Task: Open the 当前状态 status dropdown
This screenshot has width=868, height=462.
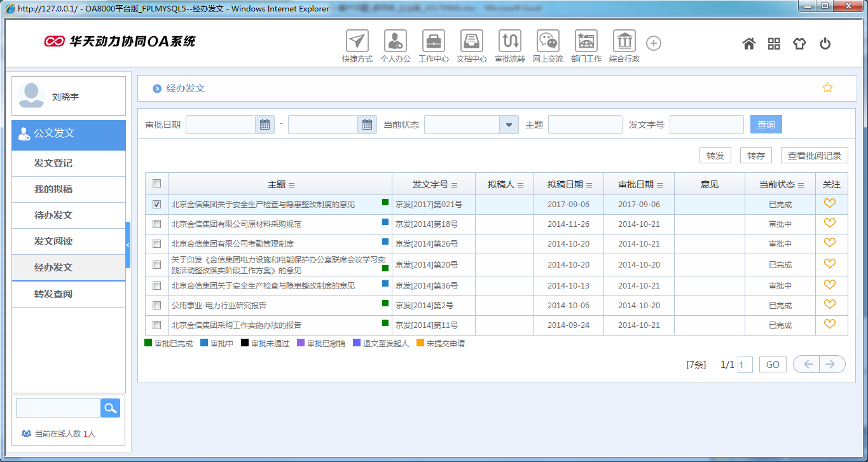Action: click(x=508, y=125)
